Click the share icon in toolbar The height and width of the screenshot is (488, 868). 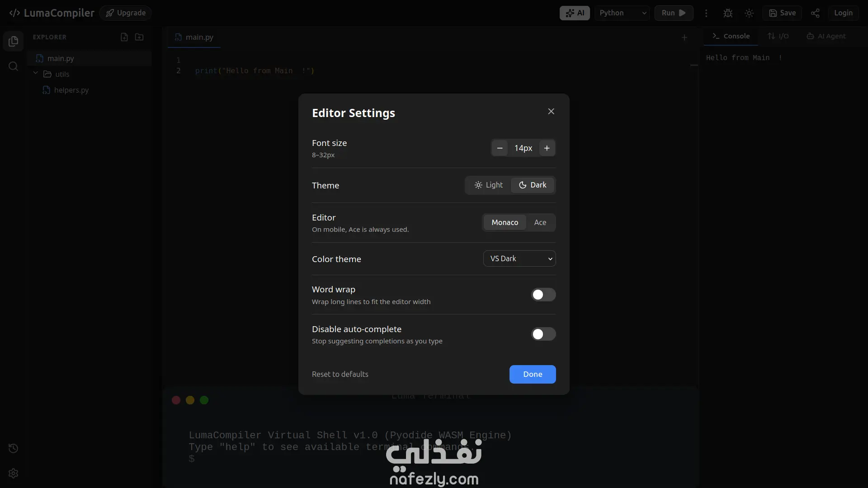coord(815,13)
